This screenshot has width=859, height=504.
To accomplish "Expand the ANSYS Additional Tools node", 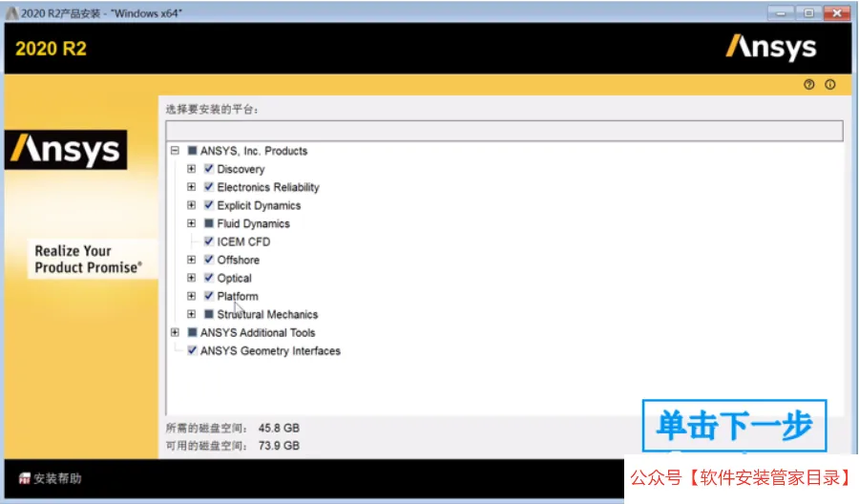I will click(x=175, y=332).
